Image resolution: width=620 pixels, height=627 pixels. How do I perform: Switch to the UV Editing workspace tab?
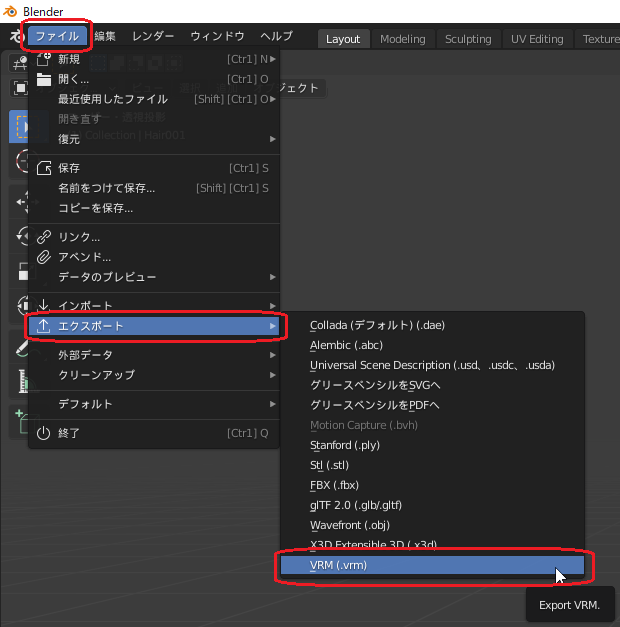537,39
